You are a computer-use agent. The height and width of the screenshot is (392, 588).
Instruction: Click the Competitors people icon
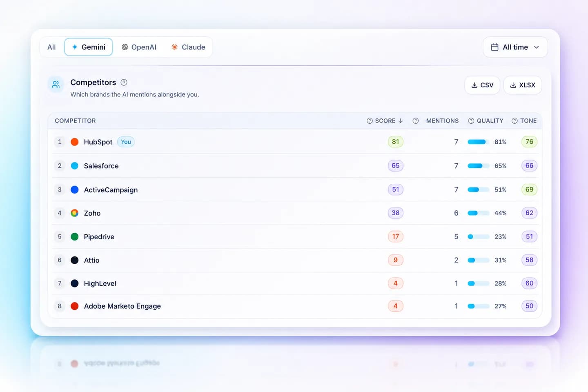[56, 85]
